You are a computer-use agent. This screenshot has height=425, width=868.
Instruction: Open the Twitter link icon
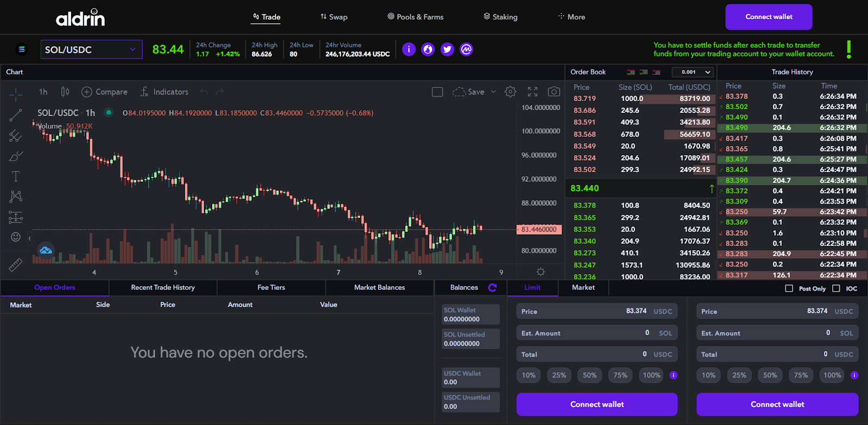447,49
